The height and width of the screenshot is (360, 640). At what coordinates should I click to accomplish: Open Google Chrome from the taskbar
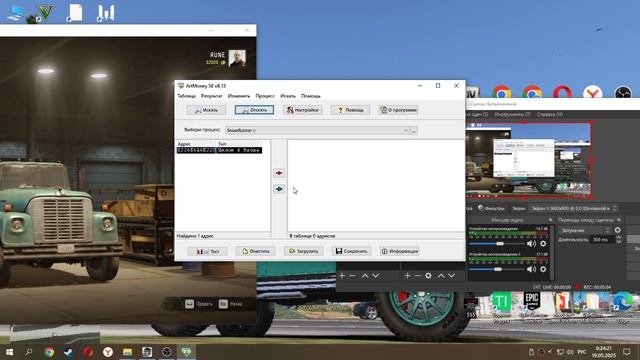coord(49,351)
